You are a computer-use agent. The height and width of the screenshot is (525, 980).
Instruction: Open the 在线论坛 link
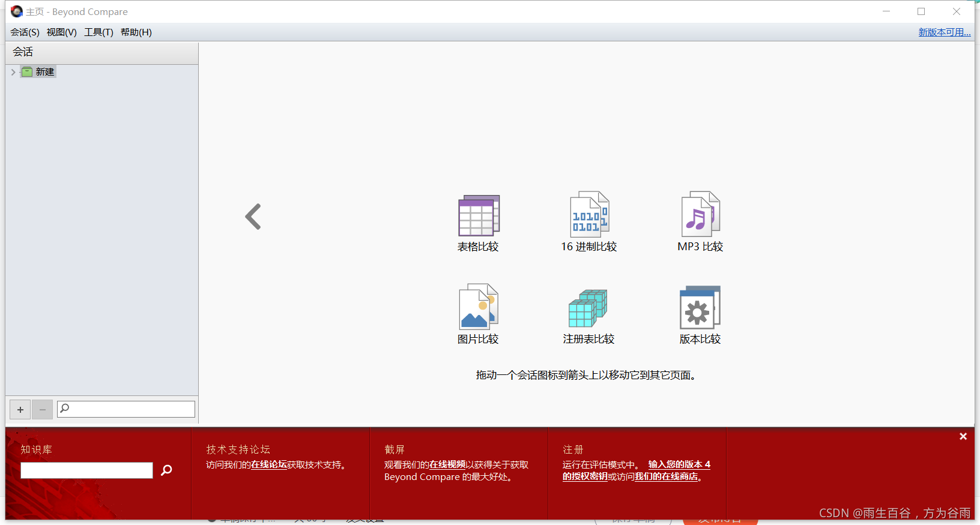tap(269, 465)
